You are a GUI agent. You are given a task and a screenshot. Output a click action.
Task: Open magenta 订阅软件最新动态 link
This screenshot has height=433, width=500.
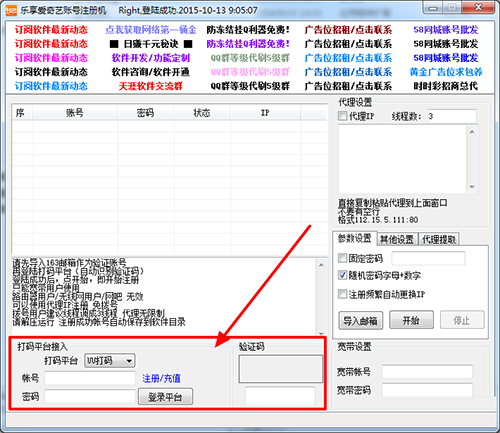51,58
